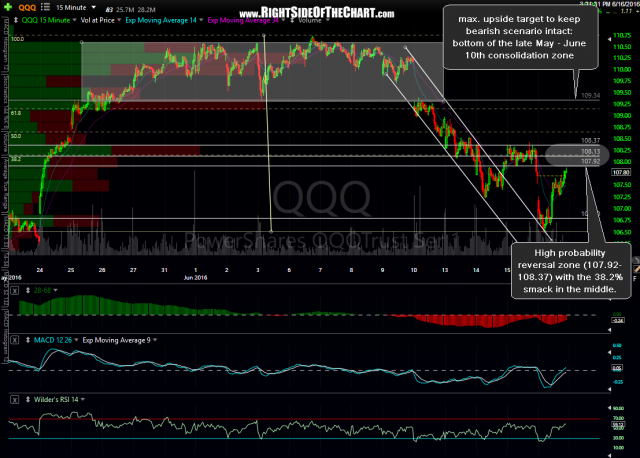Close the 28-68 histogram subpanel
The height and width of the screenshot is (458, 640).
point(15,291)
